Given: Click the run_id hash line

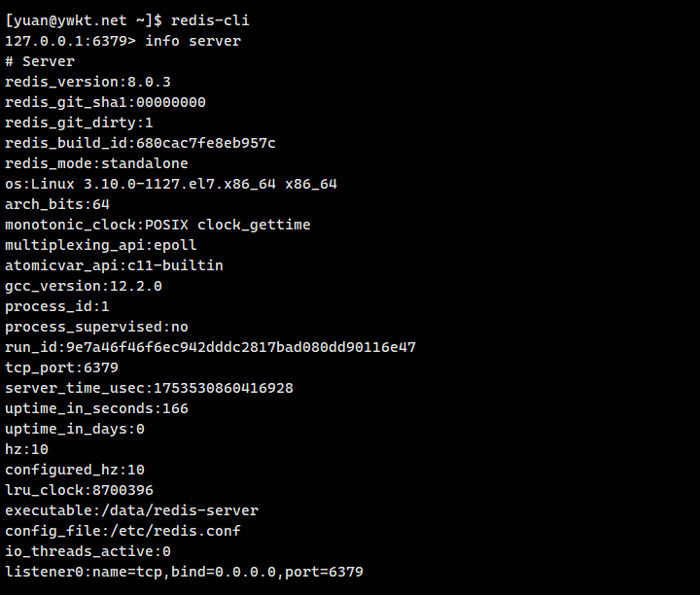Looking at the screenshot, I should (x=210, y=347).
